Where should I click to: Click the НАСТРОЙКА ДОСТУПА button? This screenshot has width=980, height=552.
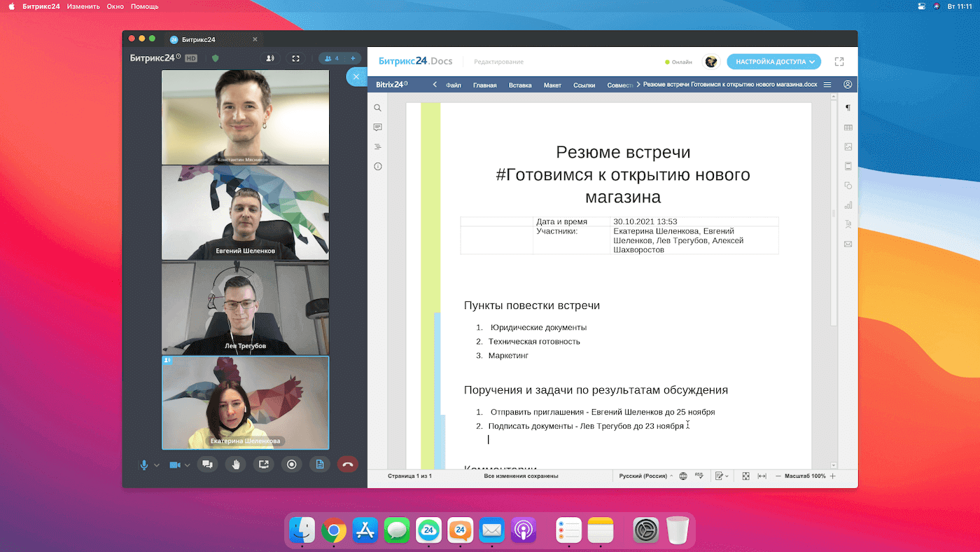click(773, 62)
